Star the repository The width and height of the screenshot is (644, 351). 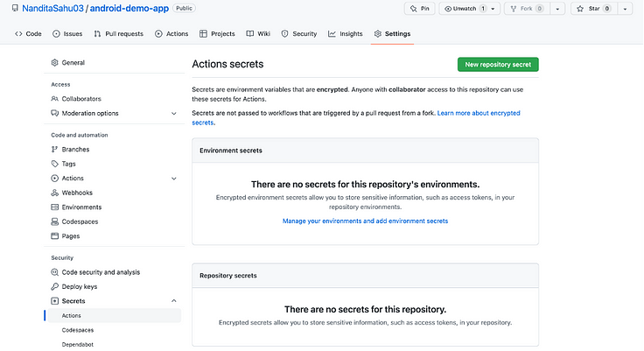point(594,9)
